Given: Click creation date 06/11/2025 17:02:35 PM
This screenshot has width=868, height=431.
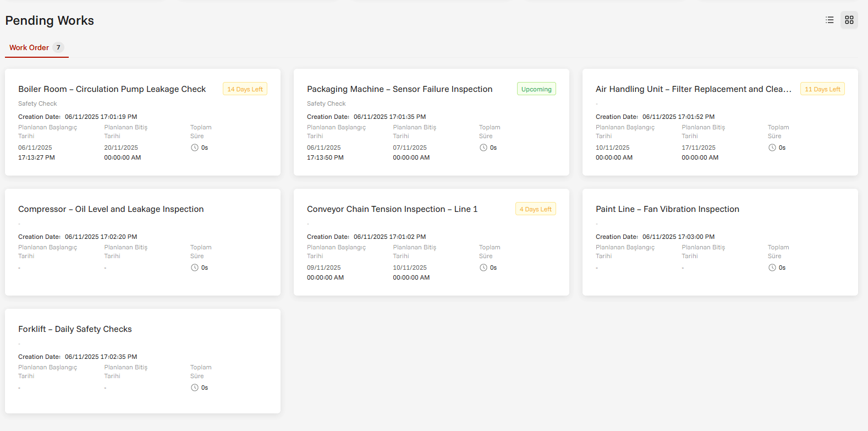Looking at the screenshot, I should point(101,357).
